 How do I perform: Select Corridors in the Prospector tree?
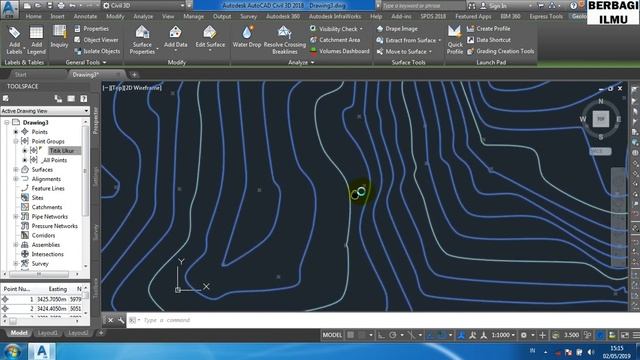pos(43,235)
